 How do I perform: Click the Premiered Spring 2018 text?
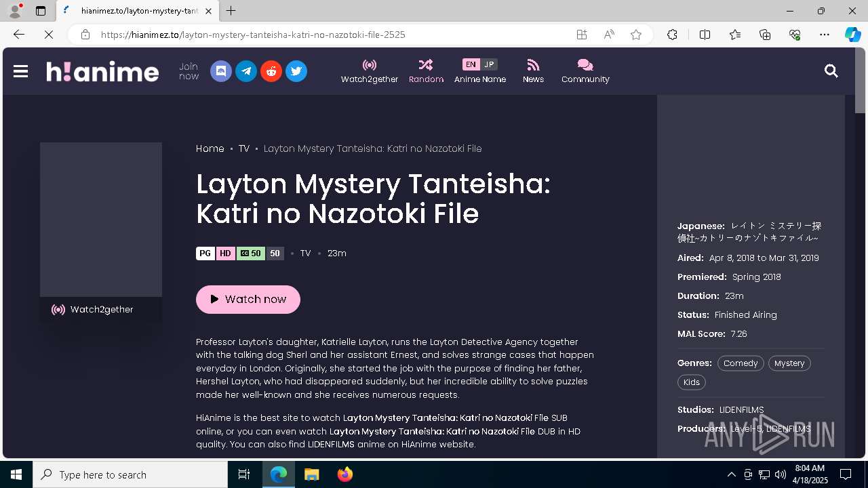tap(757, 277)
